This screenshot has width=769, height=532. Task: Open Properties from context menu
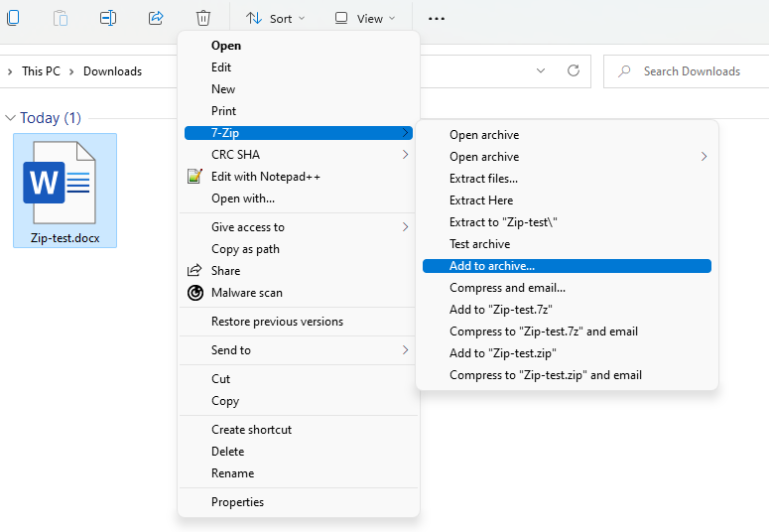pos(237,502)
